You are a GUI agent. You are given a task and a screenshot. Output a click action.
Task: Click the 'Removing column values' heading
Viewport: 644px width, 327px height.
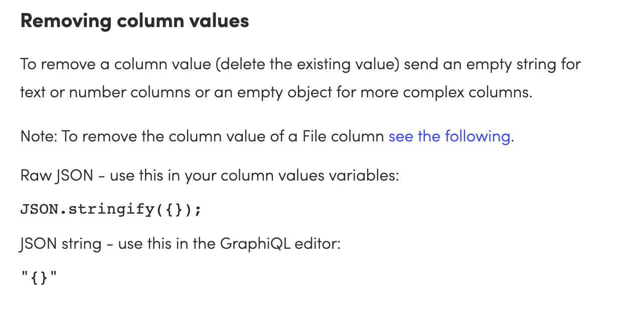135,21
